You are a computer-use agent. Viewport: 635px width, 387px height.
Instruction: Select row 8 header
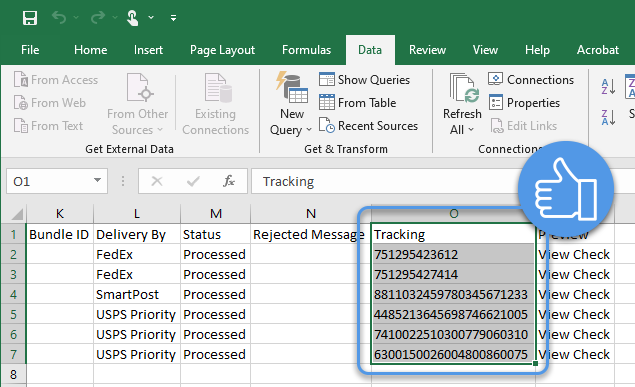tap(13, 374)
